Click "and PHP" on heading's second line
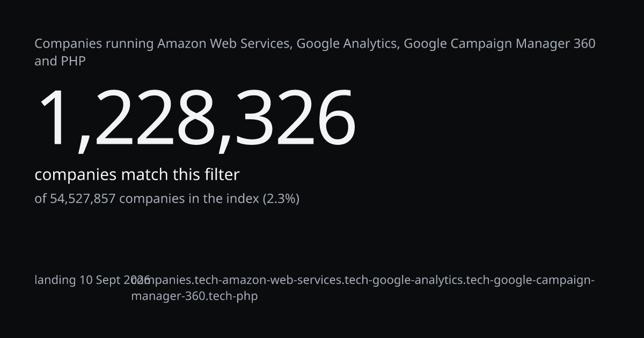 coord(60,61)
